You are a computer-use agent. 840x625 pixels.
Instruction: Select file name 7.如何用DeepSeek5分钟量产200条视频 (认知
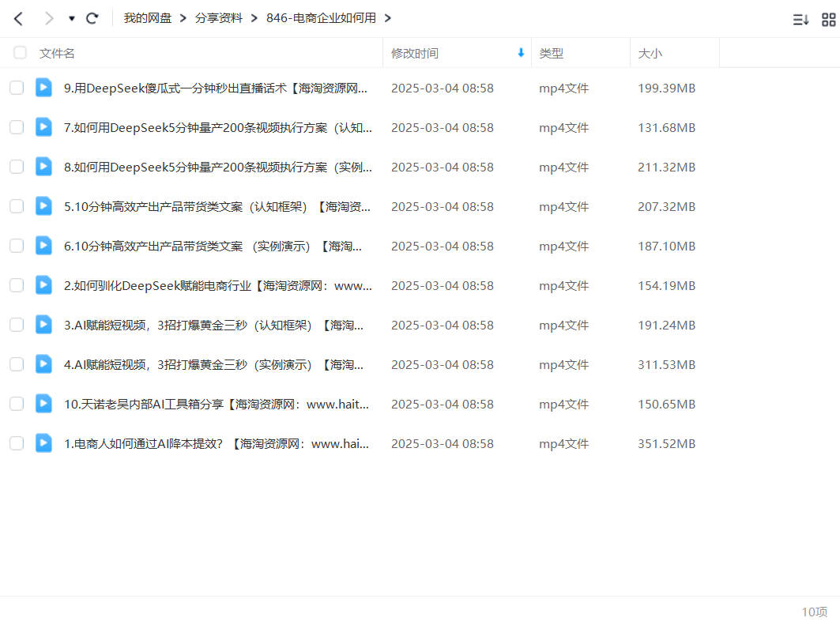[217, 128]
